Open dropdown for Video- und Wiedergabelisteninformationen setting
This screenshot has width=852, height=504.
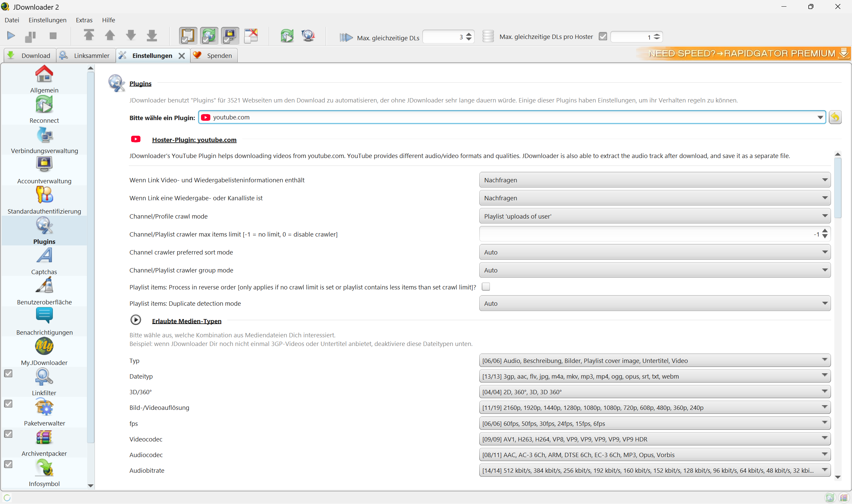pyautogui.click(x=655, y=180)
